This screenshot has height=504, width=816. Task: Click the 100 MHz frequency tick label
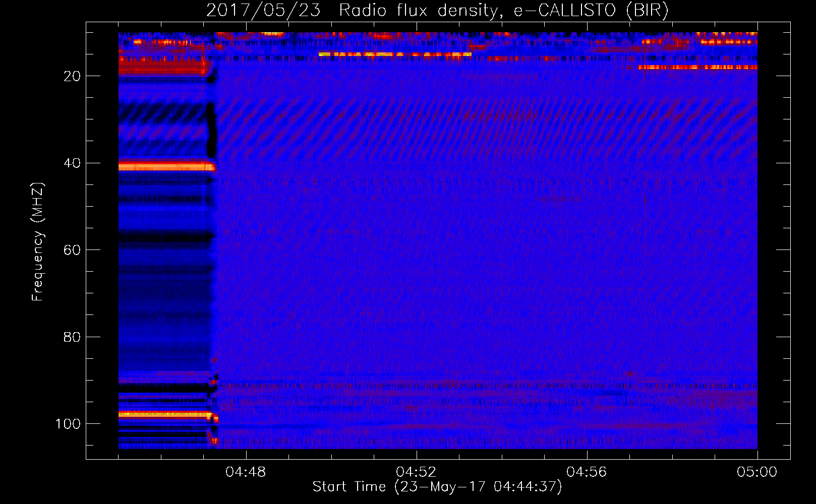[x=68, y=424]
